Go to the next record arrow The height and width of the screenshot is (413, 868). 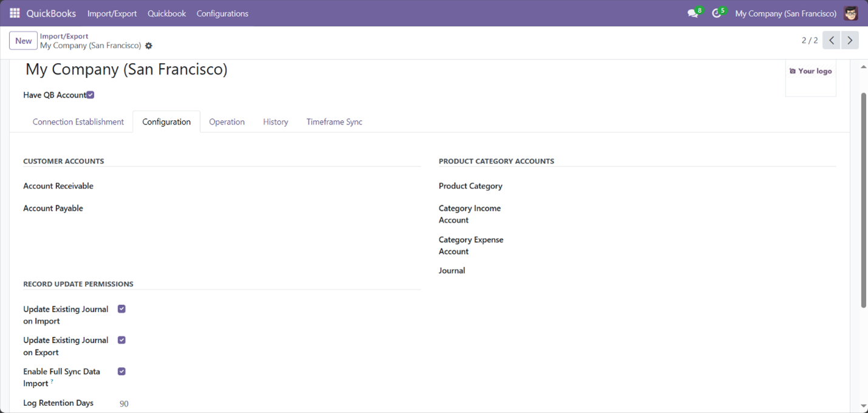click(850, 40)
